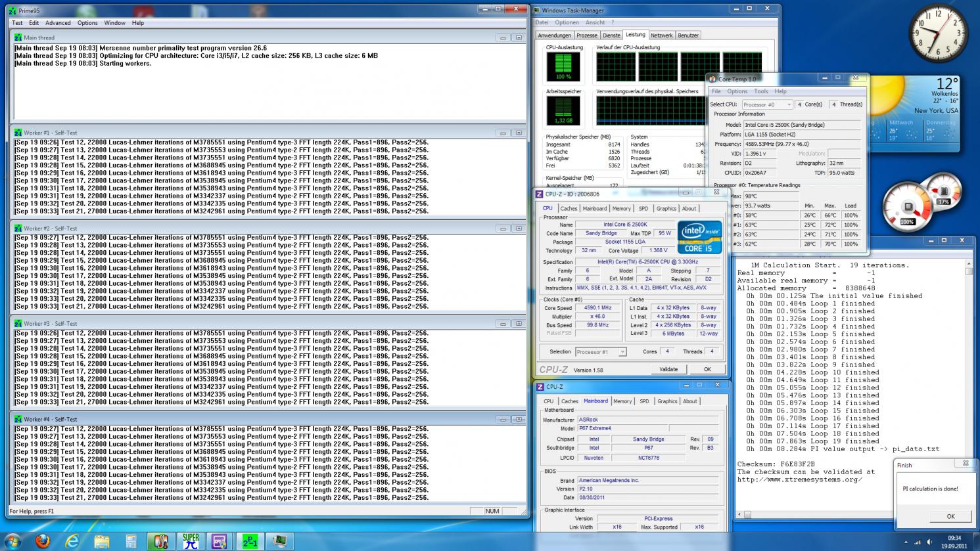Click the Windows Task-Manager title icon
Screen dimensions: 980x551
click(537, 10)
